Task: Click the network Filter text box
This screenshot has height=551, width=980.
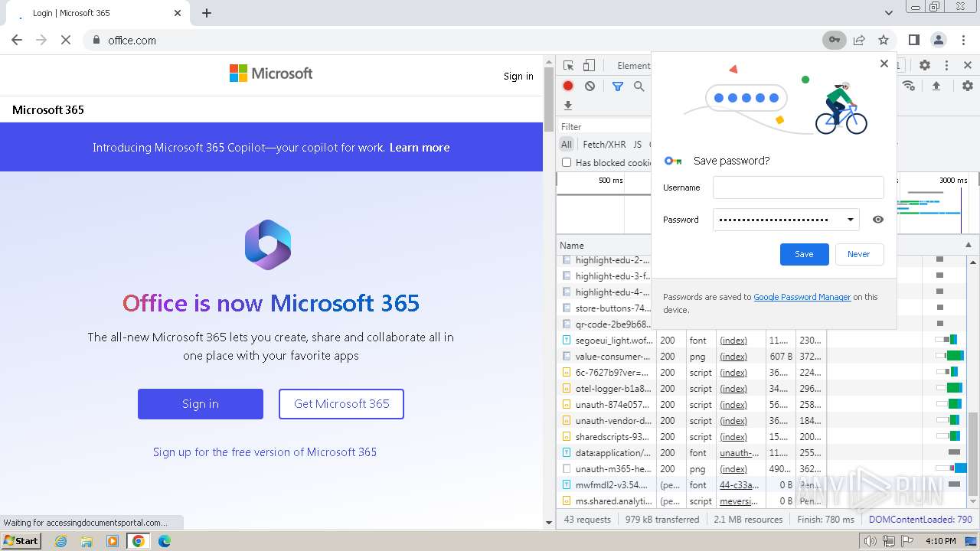Action: [605, 126]
